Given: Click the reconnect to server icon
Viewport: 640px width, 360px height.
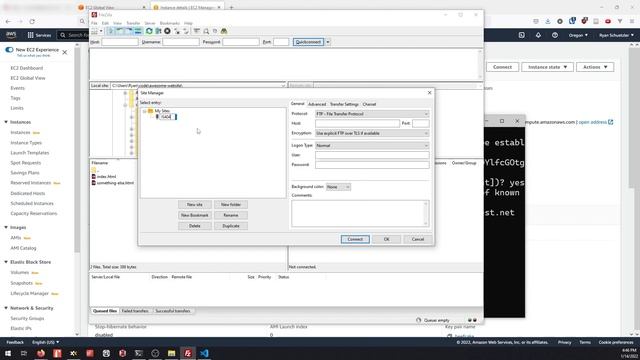Looking at the screenshot, I should (186, 31).
